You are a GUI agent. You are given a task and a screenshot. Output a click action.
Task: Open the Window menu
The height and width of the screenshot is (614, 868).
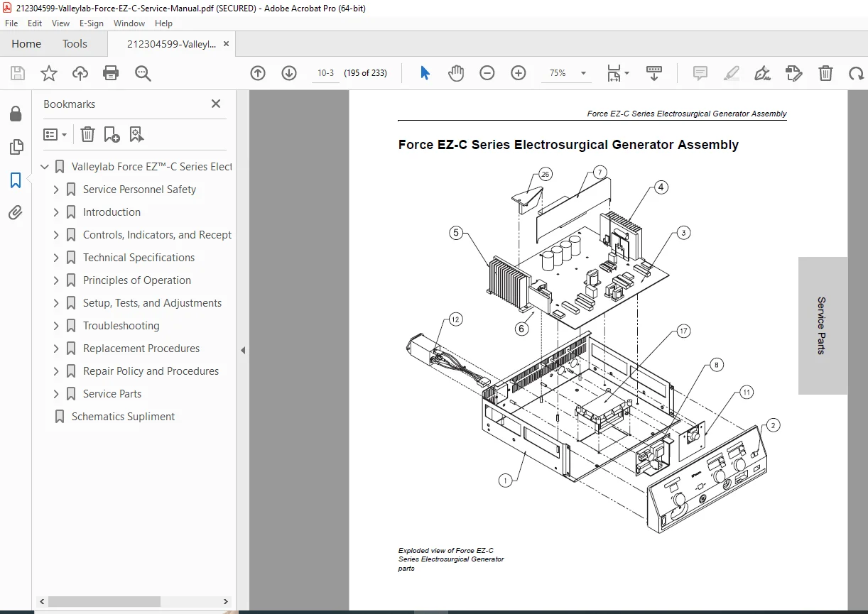click(129, 23)
